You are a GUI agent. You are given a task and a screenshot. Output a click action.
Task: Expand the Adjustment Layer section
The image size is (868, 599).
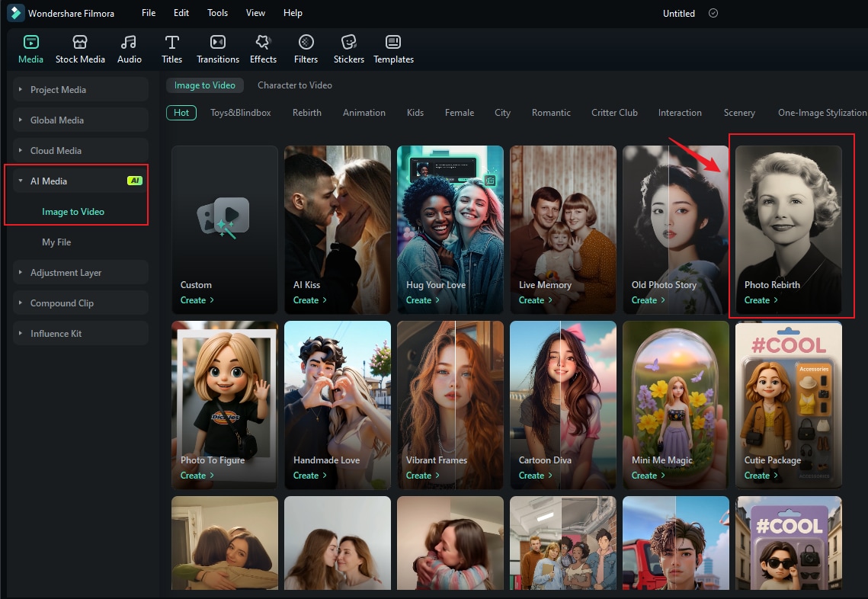point(21,272)
